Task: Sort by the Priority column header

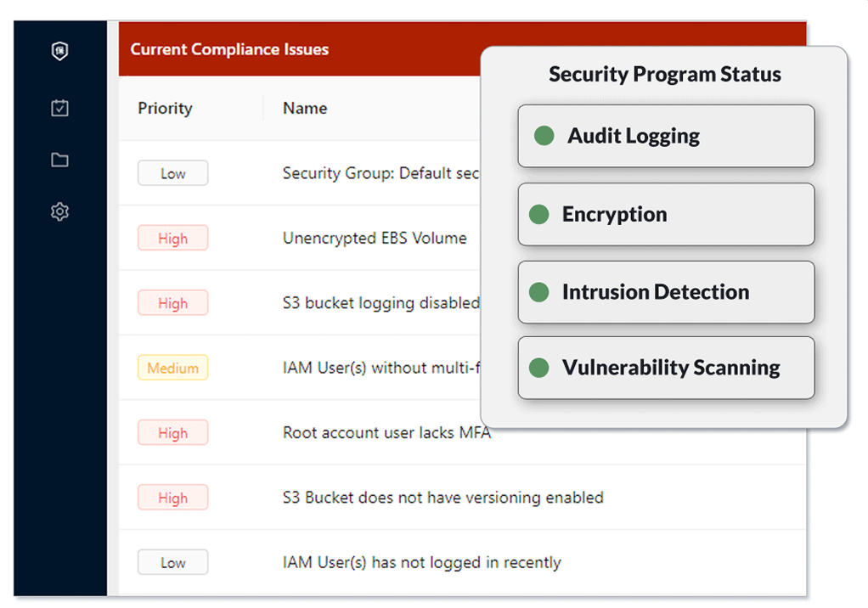Action: (165, 108)
